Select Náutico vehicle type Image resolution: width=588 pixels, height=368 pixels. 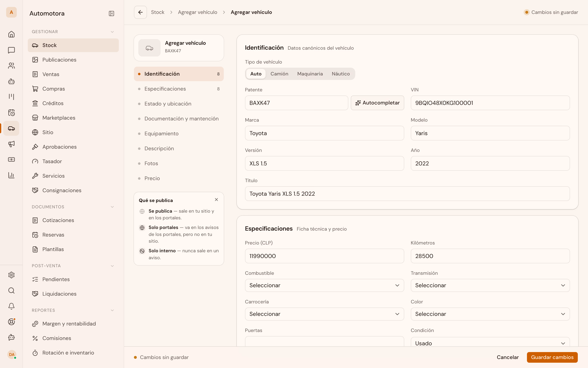click(341, 74)
